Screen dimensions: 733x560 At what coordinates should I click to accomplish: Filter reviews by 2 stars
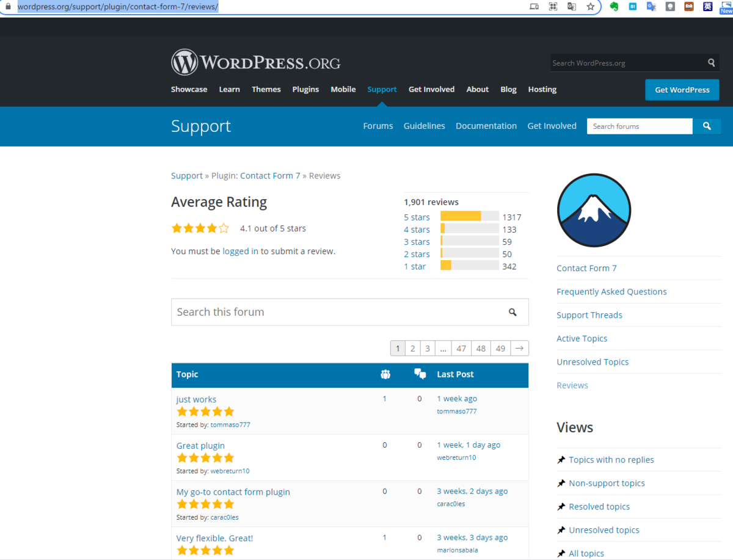pos(417,254)
